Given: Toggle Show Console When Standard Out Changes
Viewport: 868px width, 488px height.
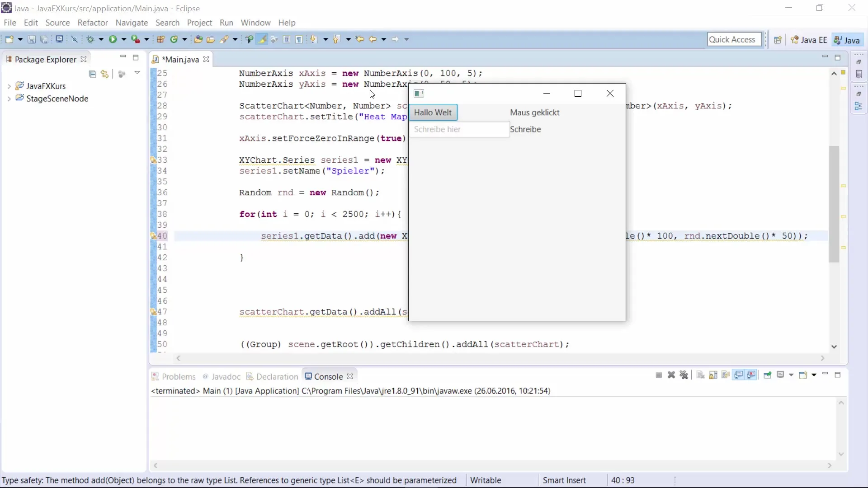Looking at the screenshot, I should click(x=739, y=375).
